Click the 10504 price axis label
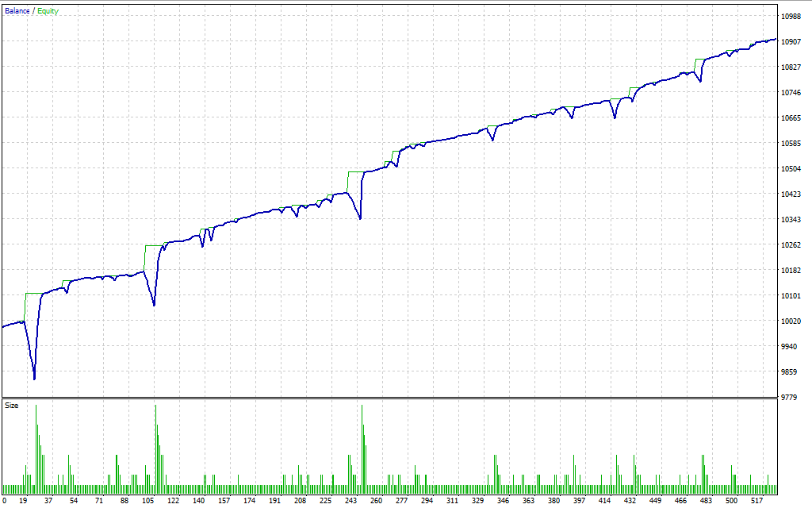This screenshot has height=508, width=812. (792, 169)
